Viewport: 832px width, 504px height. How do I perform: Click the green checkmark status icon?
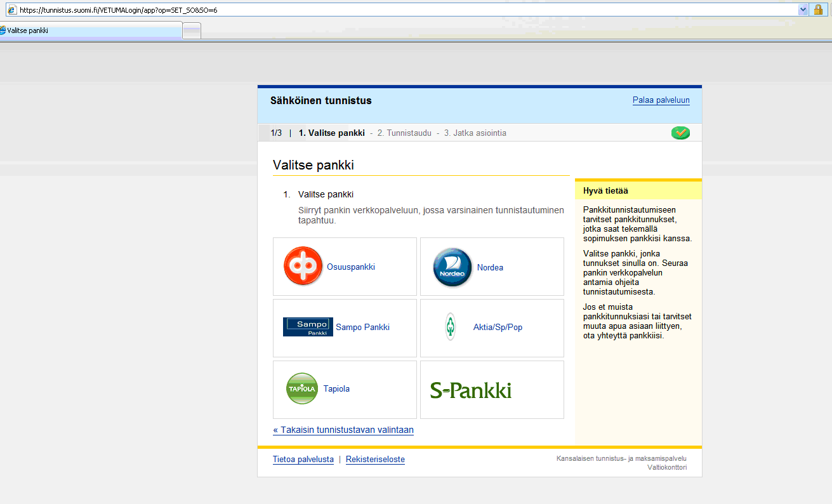click(680, 133)
